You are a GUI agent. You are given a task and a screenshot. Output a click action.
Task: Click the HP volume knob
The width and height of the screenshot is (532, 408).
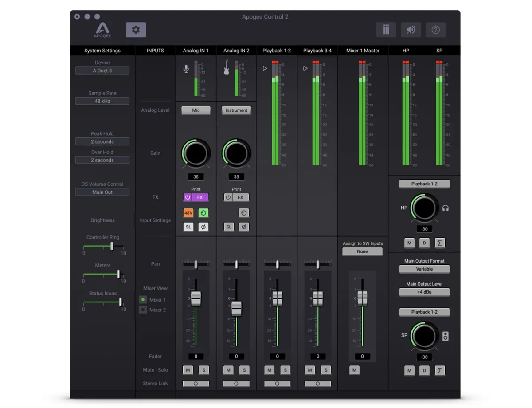click(424, 208)
